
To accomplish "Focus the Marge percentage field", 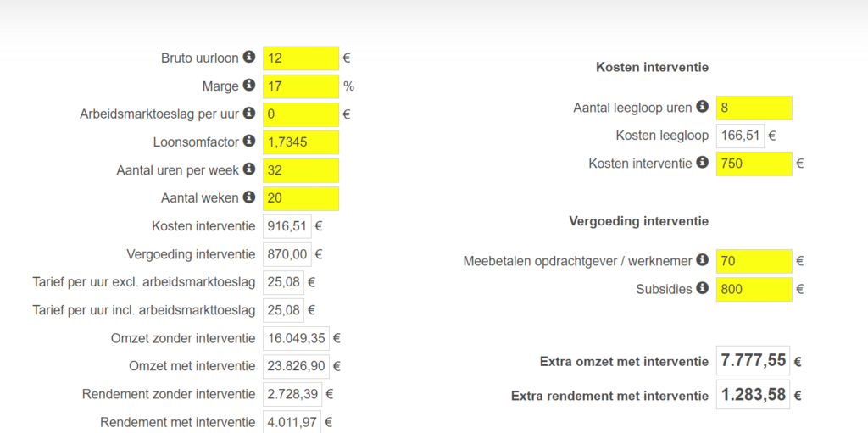I will (301, 86).
